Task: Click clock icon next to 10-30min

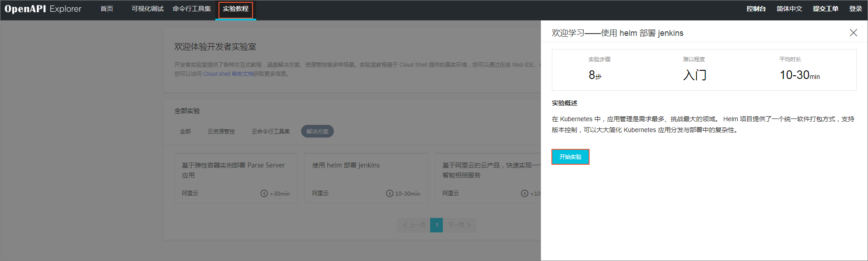Action: click(390, 193)
